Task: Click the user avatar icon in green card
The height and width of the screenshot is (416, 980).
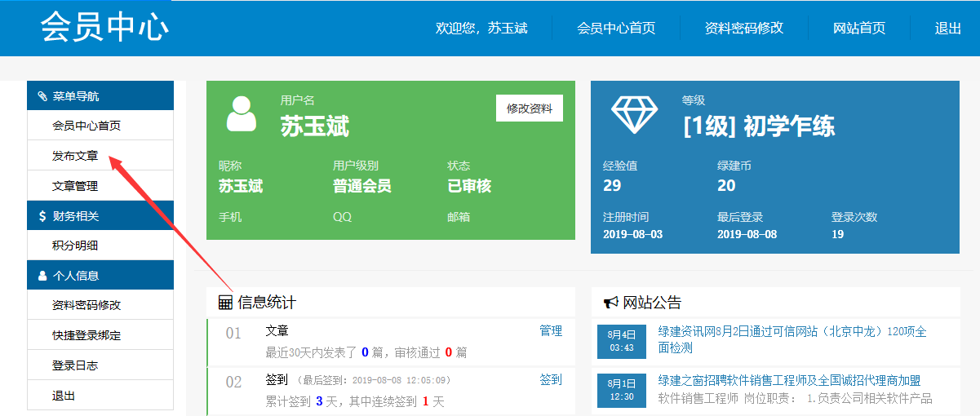Action: 241,114
